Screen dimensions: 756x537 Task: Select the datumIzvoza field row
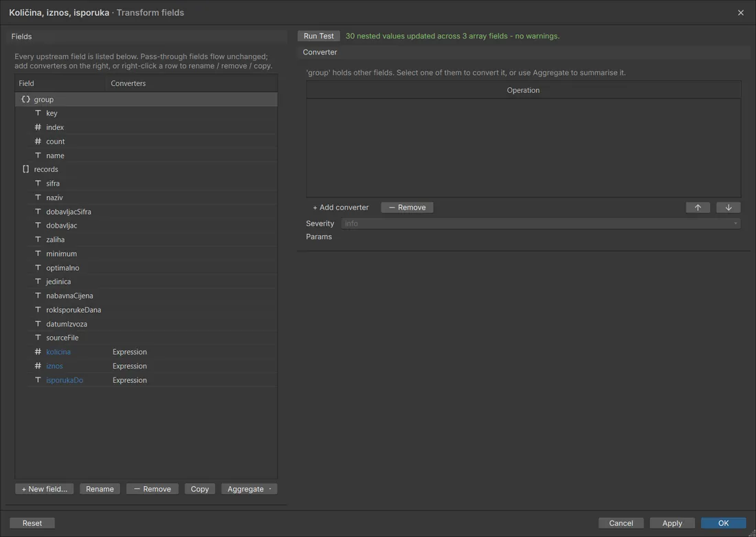pos(146,324)
